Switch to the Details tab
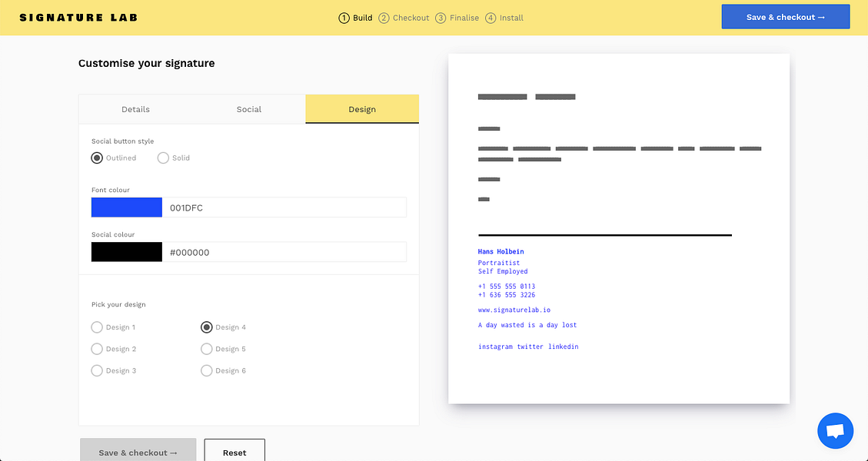 tap(135, 109)
